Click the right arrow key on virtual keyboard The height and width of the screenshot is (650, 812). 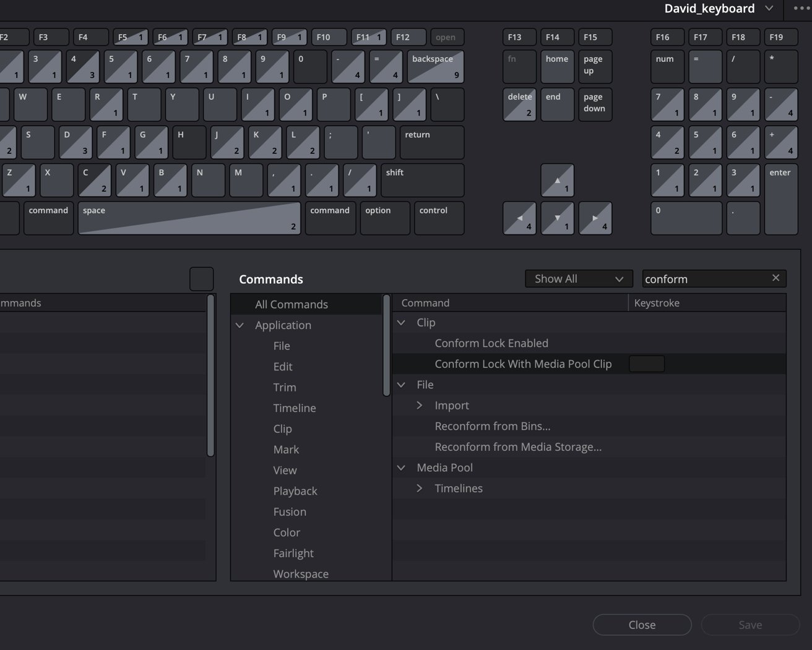tap(595, 218)
